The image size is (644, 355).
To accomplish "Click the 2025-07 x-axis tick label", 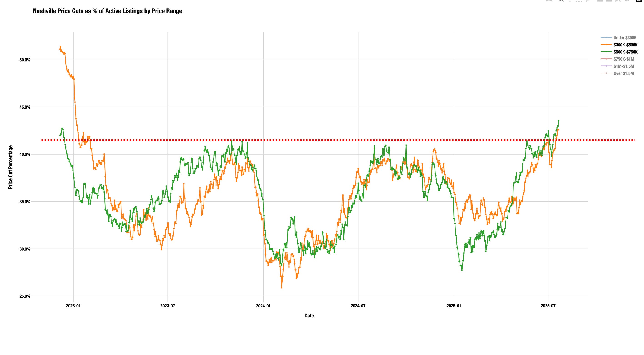I will pos(548,306).
